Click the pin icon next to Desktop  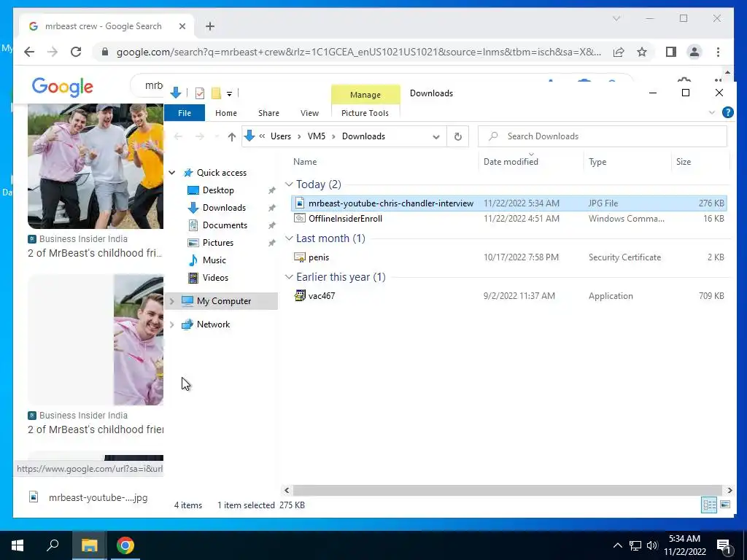(x=271, y=190)
